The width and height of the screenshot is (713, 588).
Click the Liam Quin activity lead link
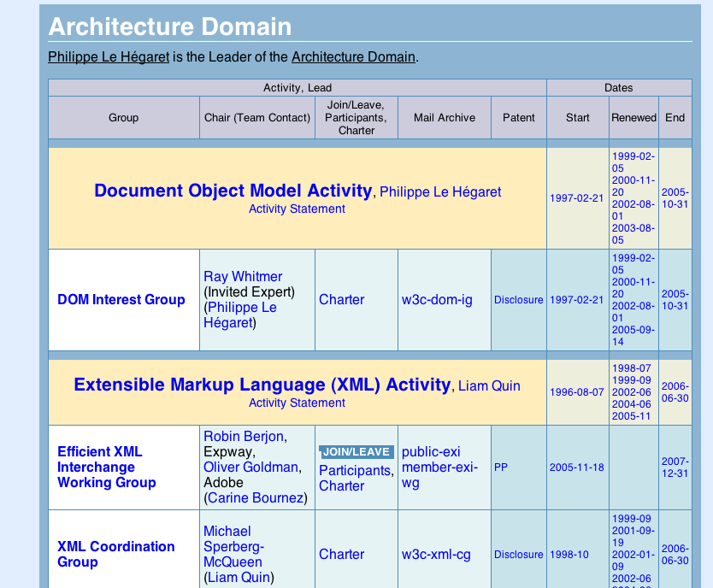pos(489,386)
